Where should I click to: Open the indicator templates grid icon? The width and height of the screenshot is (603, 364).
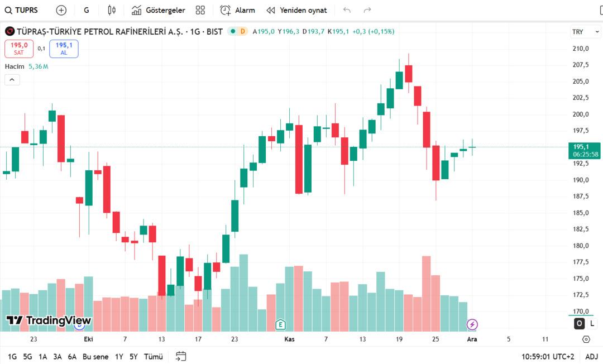pos(200,10)
